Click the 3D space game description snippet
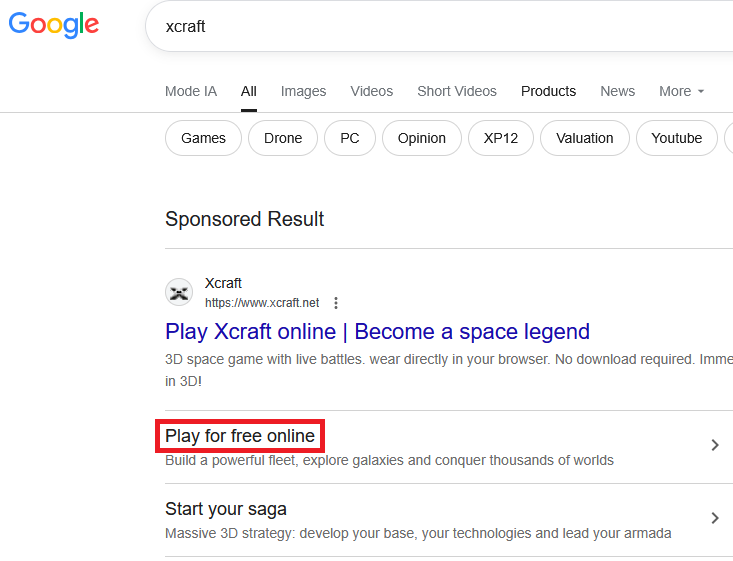This screenshot has width=733, height=561. [x=449, y=370]
